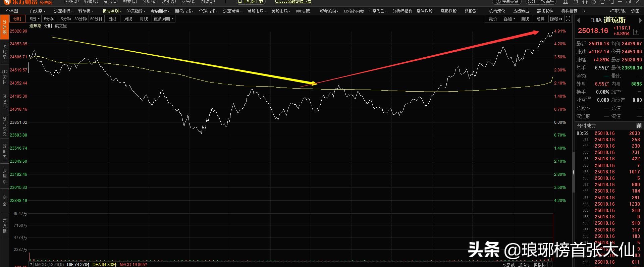The image size is (644, 267).
Task: Open the 叠加 overlay dropdown
Action: [x=509, y=19]
